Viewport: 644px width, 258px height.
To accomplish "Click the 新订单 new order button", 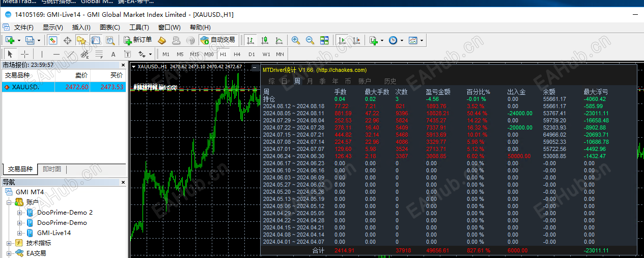I will pos(137,40).
